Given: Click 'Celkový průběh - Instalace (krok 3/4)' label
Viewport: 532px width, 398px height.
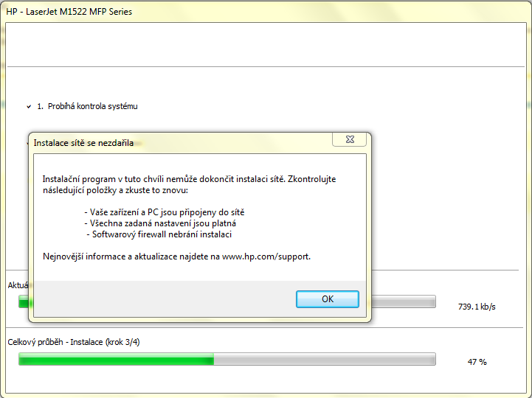Looking at the screenshot, I should point(74,342).
